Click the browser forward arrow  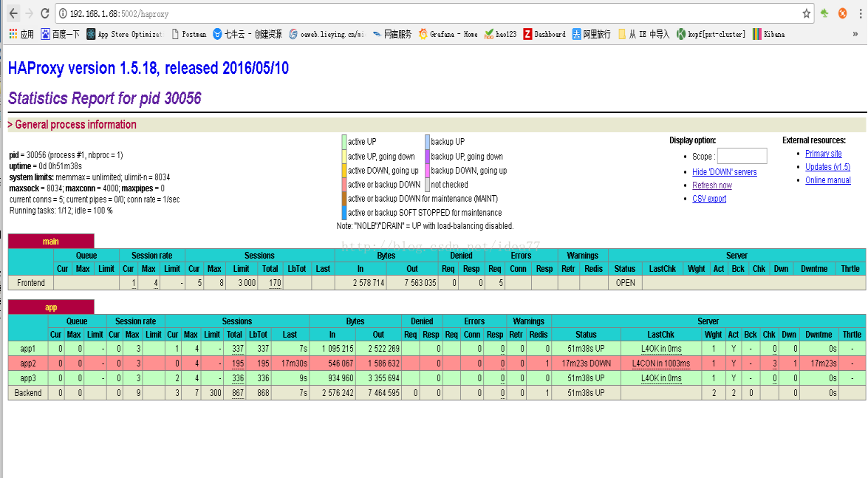(x=30, y=13)
